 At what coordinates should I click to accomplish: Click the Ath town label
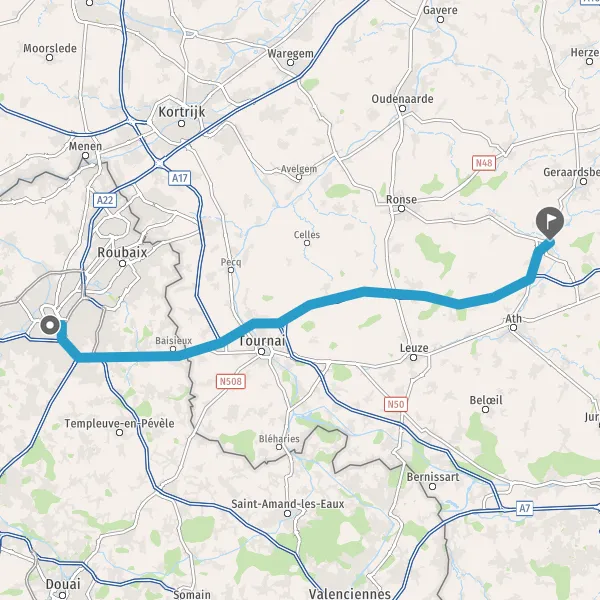(513, 318)
